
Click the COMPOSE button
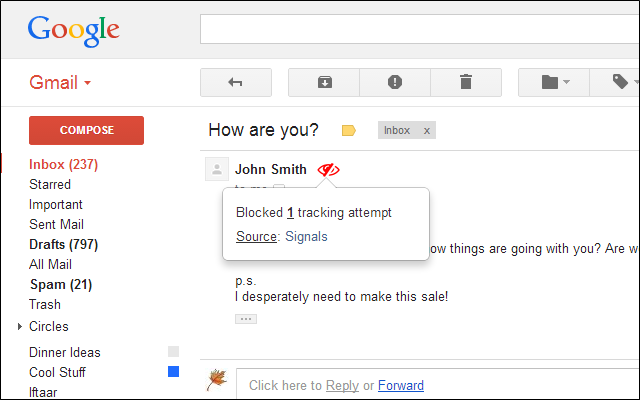pyautogui.click(x=87, y=130)
